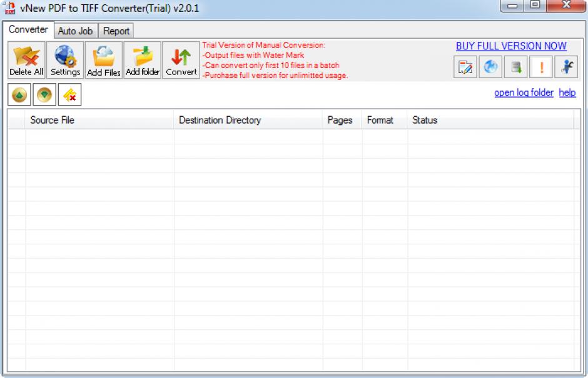Click the app icon in title bar
Image resolution: width=588 pixels, height=378 pixels.
(9, 7)
